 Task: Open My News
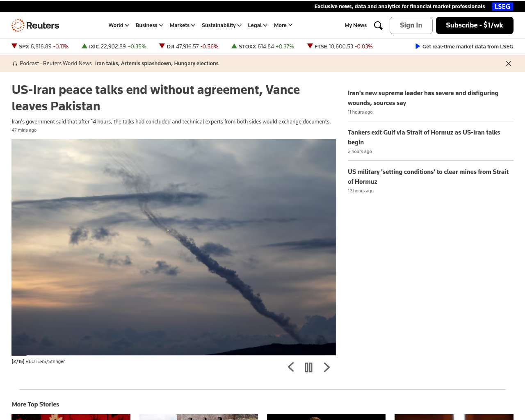click(x=356, y=25)
